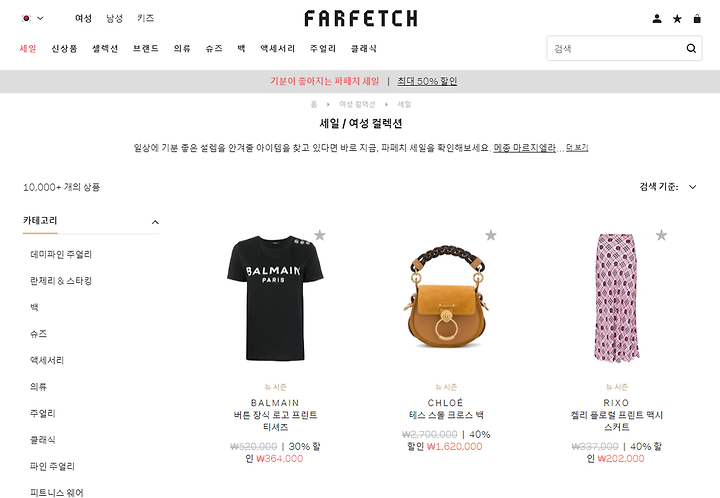Viewport: 720px width, 498px height.
Task: Open the Chloé bag product image
Action: (x=445, y=298)
